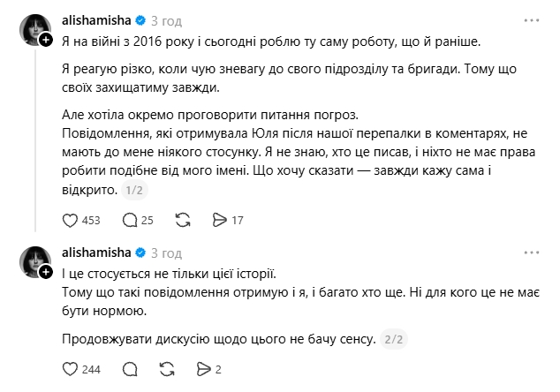Repost the second alishamisha thread post
The width and height of the screenshot is (560, 392).
(x=167, y=369)
